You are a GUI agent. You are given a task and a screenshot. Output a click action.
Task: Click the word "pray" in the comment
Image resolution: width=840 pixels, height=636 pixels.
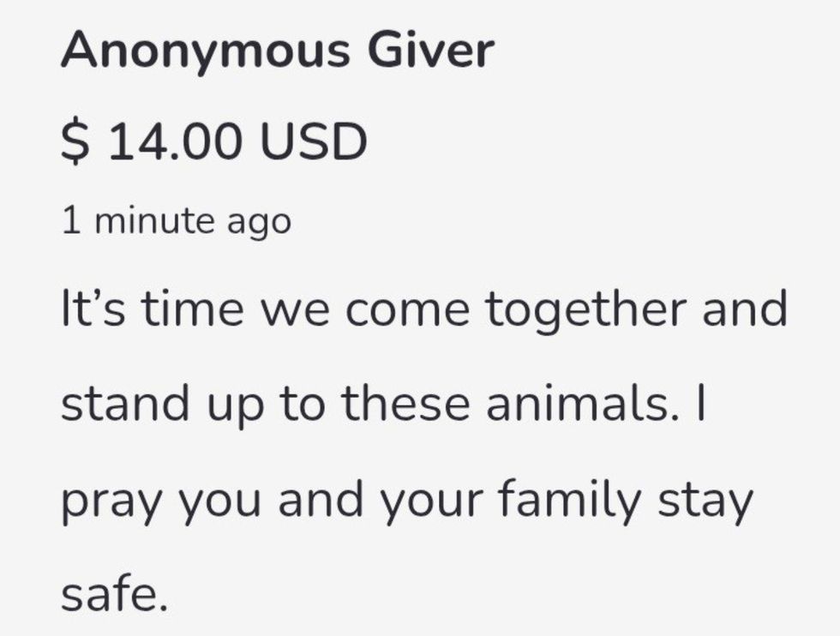tap(112, 500)
